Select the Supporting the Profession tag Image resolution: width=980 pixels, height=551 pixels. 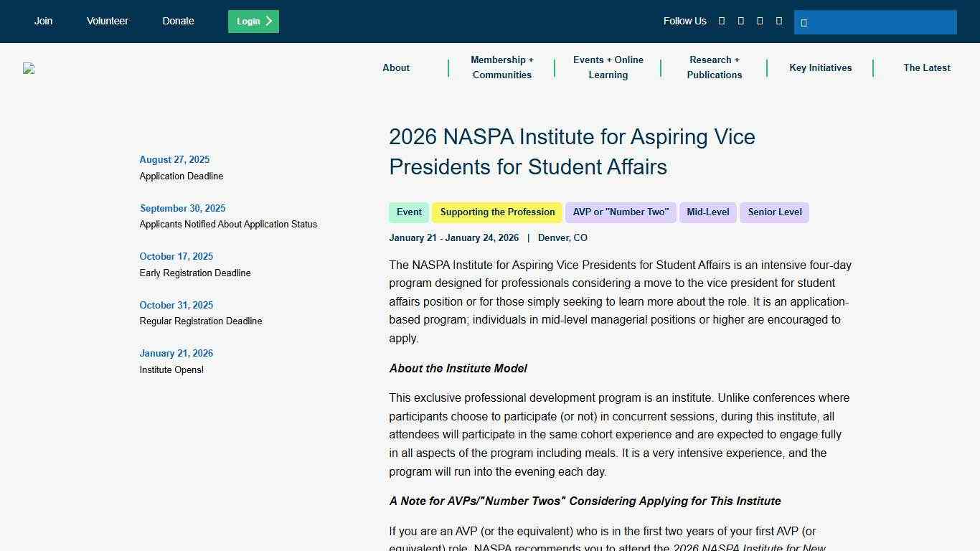point(497,212)
